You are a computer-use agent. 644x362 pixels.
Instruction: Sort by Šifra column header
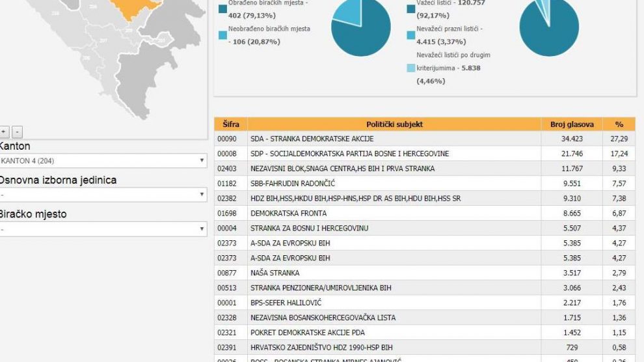pos(230,124)
